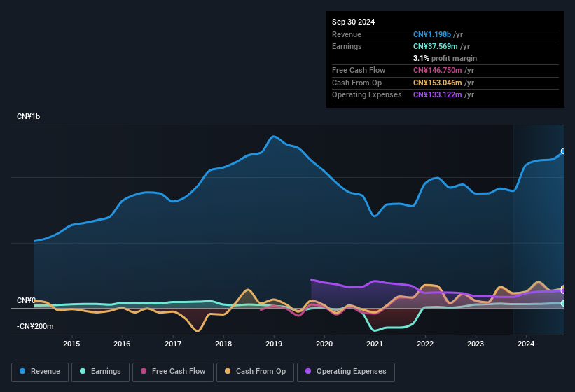Click the 2021 x-axis label
This screenshot has width=575, height=392.
(x=375, y=344)
